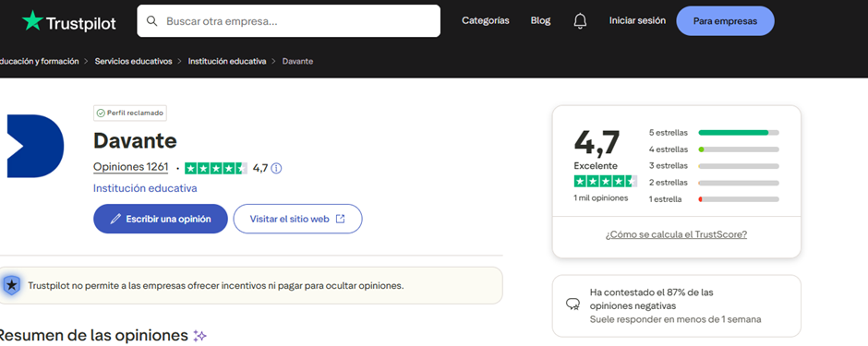868x346 pixels.
Task: Open the notifications bell
Action: pos(580,21)
